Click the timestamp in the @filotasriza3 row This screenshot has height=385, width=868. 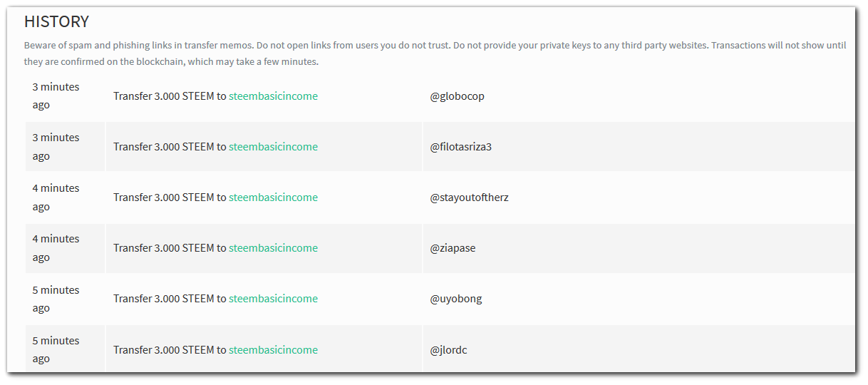56,147
